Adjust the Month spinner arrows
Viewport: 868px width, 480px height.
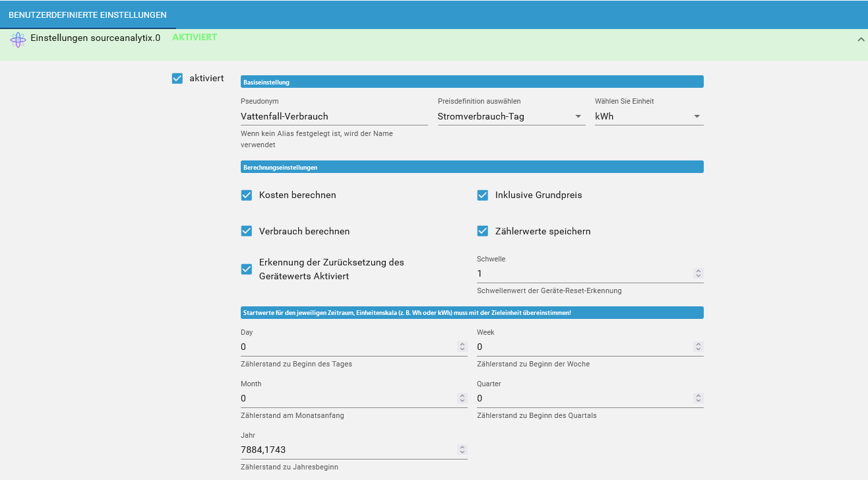[462, 398]
